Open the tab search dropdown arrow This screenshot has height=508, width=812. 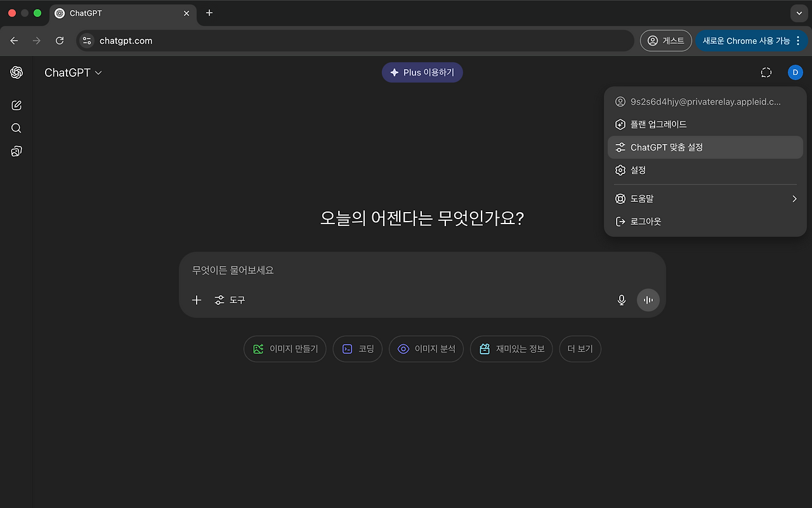[x=799, y=13]
